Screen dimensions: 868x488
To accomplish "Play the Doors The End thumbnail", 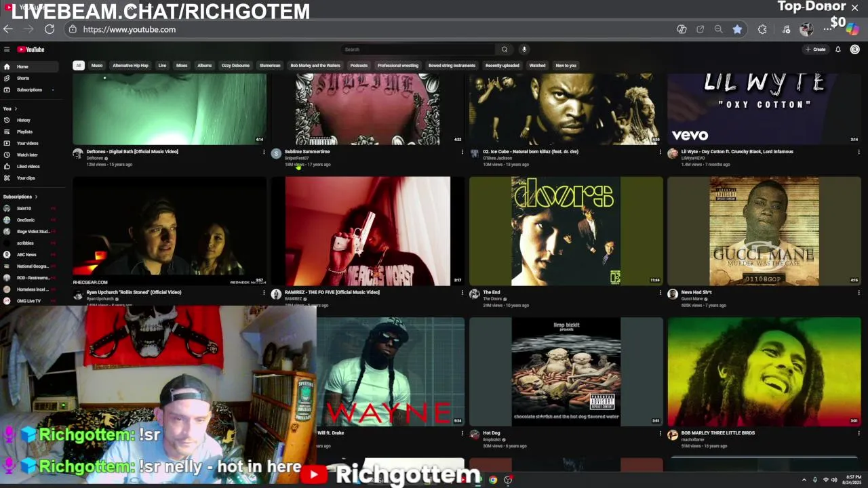I will [x=566, y=231].
